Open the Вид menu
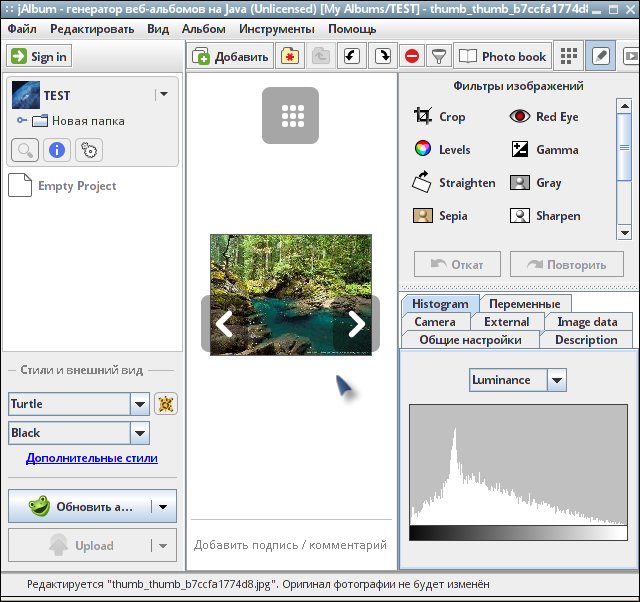 pyautogui.click(x=158, y=29)
